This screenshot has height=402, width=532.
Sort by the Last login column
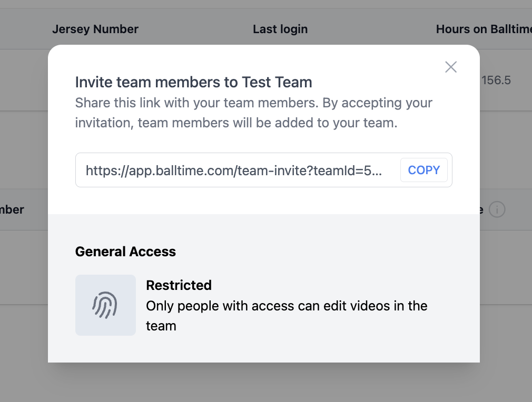[280, 29]
